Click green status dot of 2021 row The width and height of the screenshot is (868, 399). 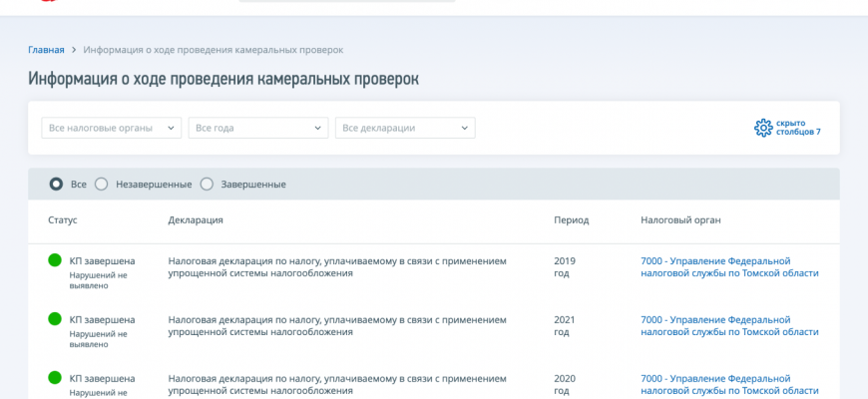coord(55,319)
